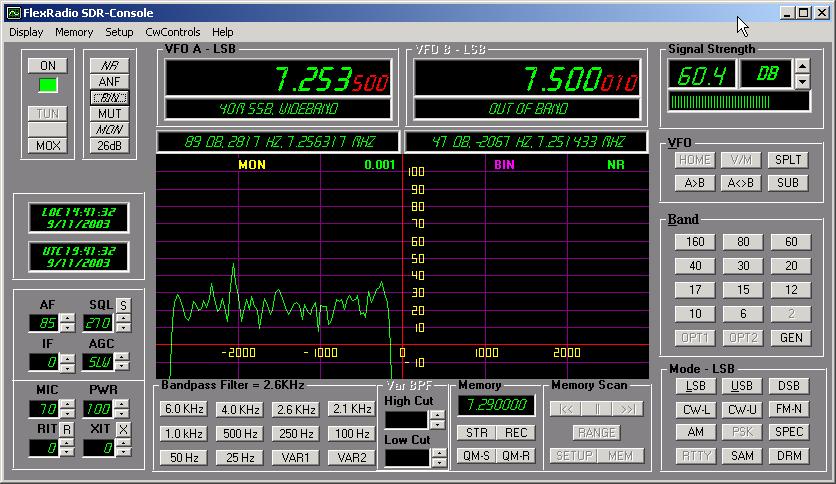Click the green power indicator light
The height and width of the screenshot is (484, 836).
(47, 85)
